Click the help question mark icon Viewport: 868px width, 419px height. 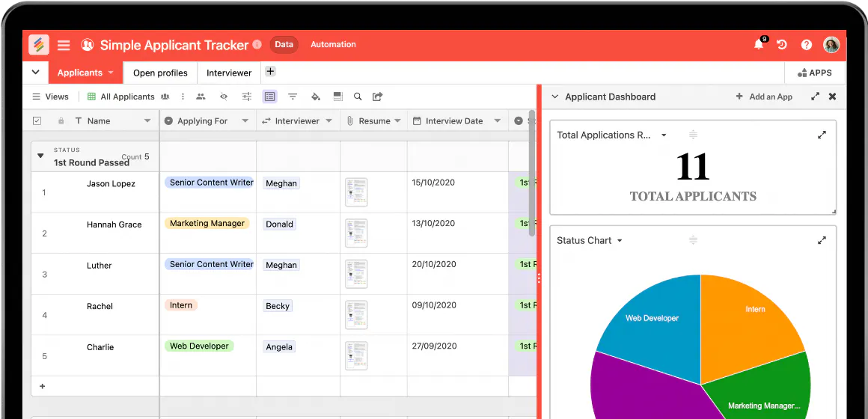point(807,45)
